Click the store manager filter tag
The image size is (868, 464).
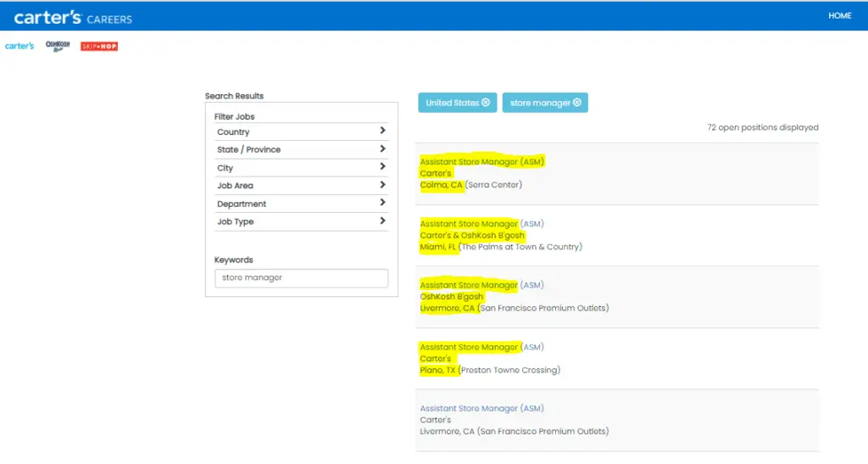(545, 103)
